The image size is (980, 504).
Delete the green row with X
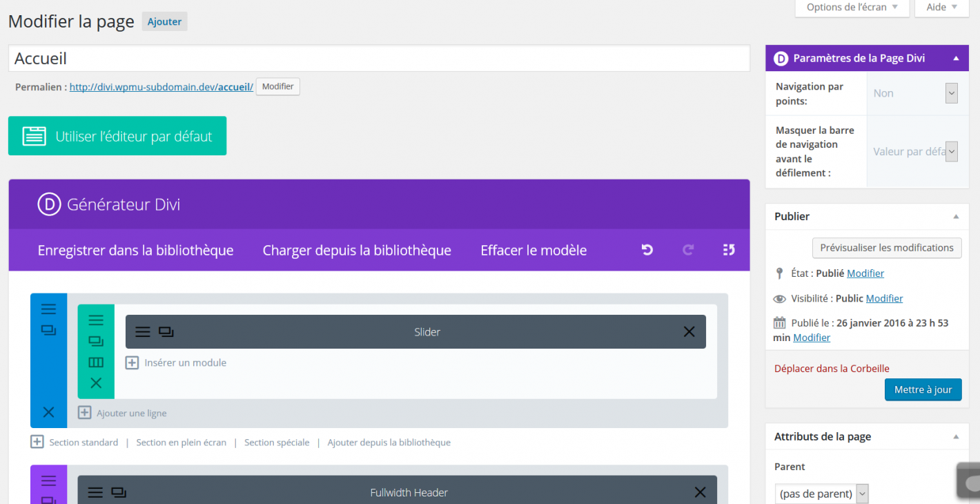[x=96, y=383]
